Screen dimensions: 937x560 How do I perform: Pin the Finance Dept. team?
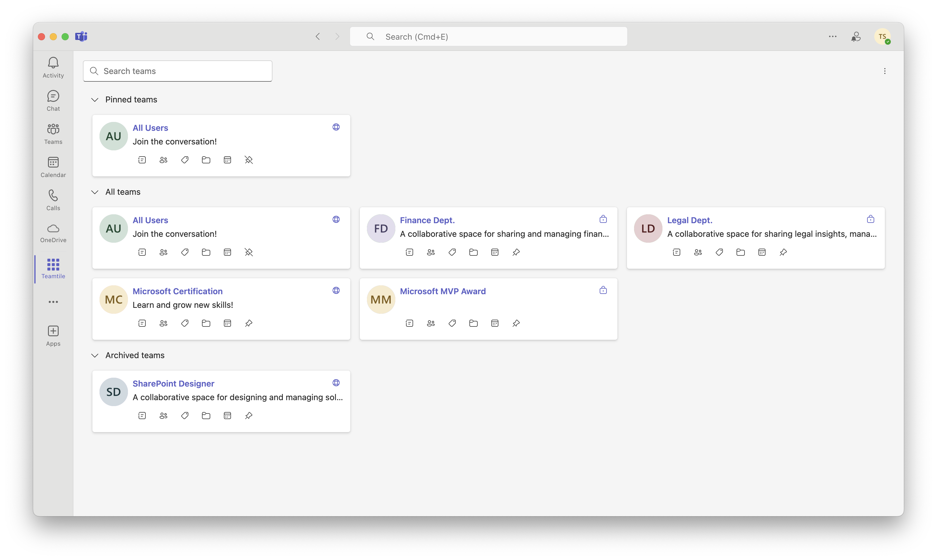tap(516, 252)
